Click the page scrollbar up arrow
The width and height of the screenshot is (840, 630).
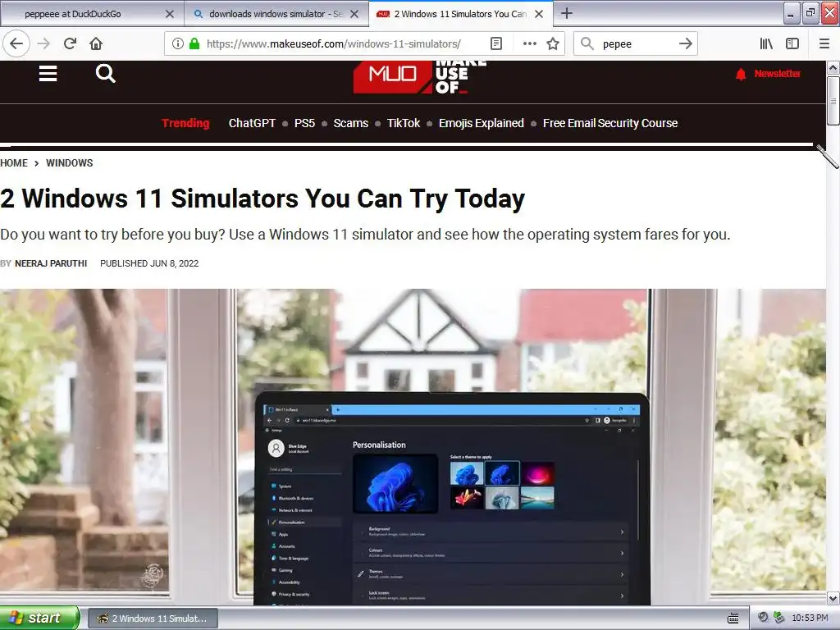[x=833, y=67]
